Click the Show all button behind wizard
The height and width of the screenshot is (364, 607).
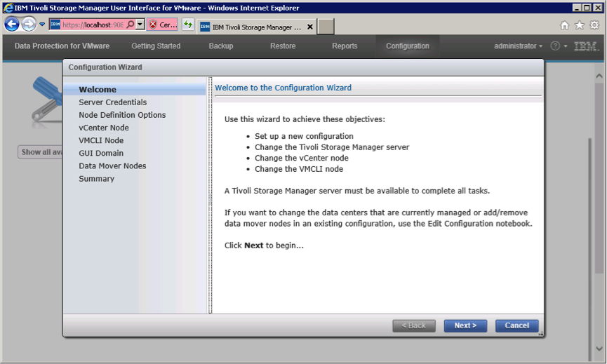[x=40, y=152]
